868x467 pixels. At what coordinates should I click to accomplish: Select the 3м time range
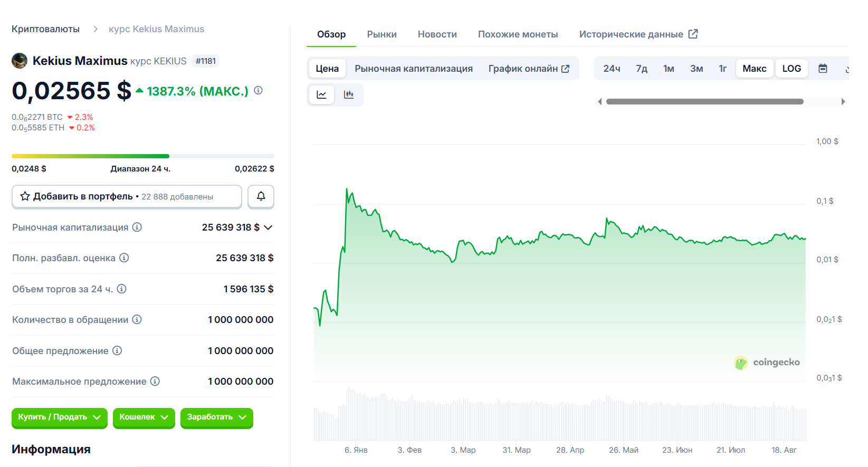coord(697,69)
